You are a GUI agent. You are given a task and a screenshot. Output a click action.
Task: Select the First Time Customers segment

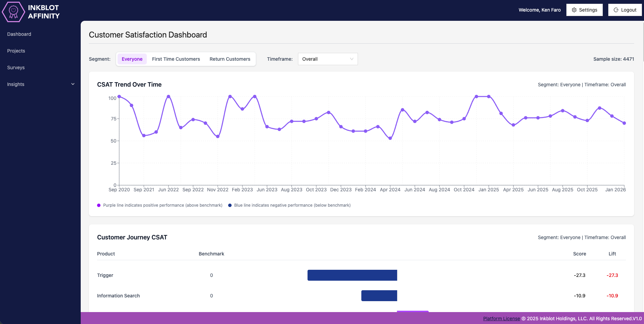click(x=176, y=59)
